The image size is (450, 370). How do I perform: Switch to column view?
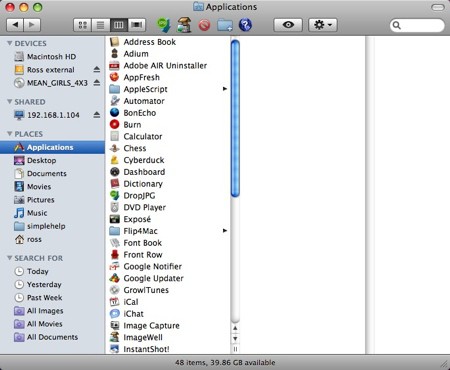pyautogui.click(x=119, y=25)
